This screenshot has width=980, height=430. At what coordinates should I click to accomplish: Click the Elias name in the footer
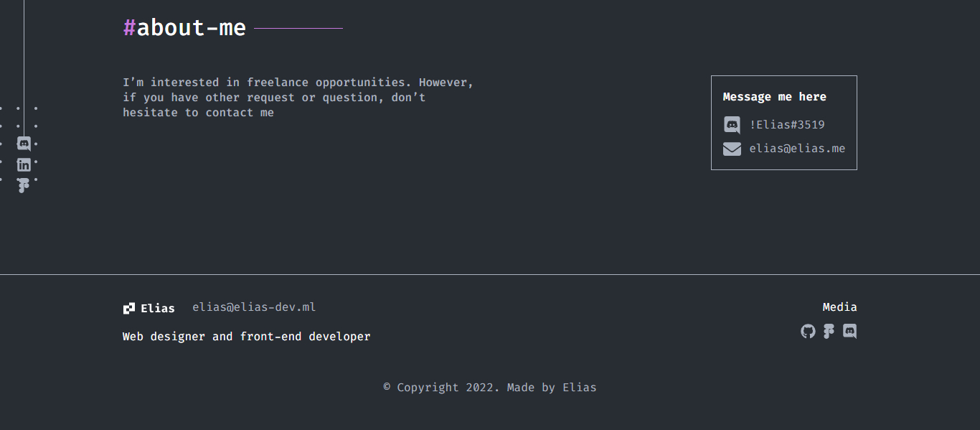[x=158, y=309]
